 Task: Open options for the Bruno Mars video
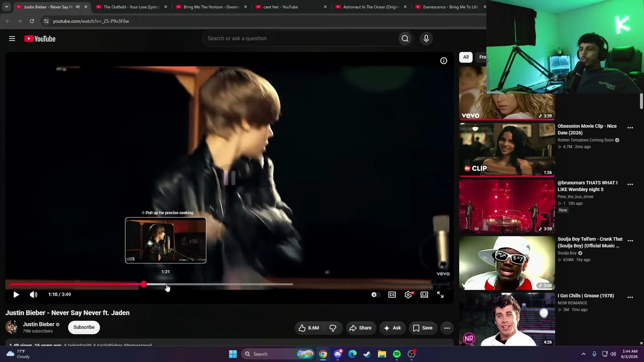click(x=630, y=185)
